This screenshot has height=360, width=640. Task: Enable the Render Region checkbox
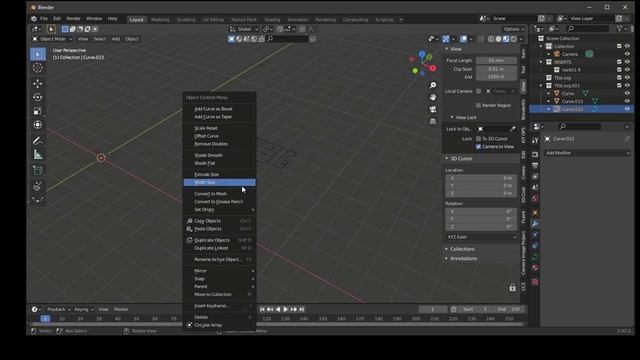478,105
